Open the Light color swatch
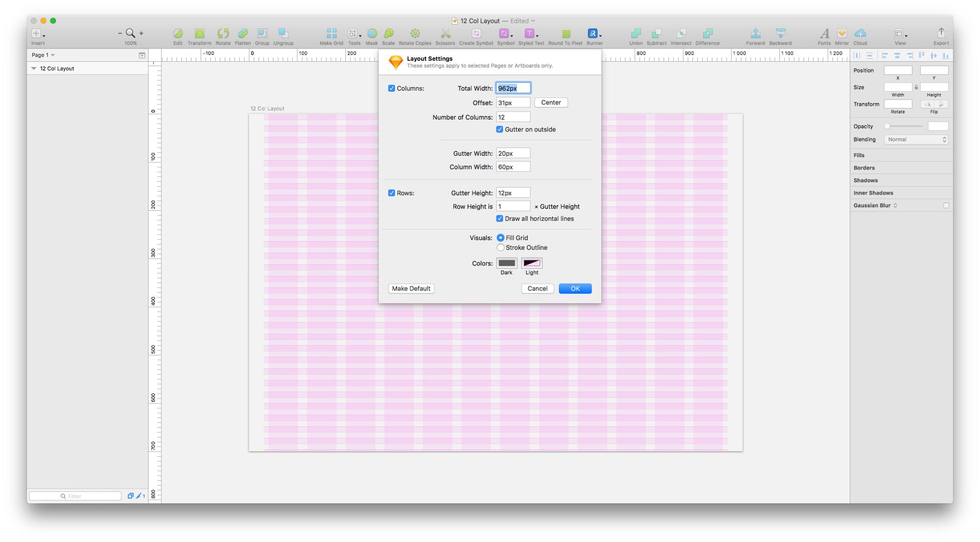The height and width of the screenshot is (542, 980). 532,263
